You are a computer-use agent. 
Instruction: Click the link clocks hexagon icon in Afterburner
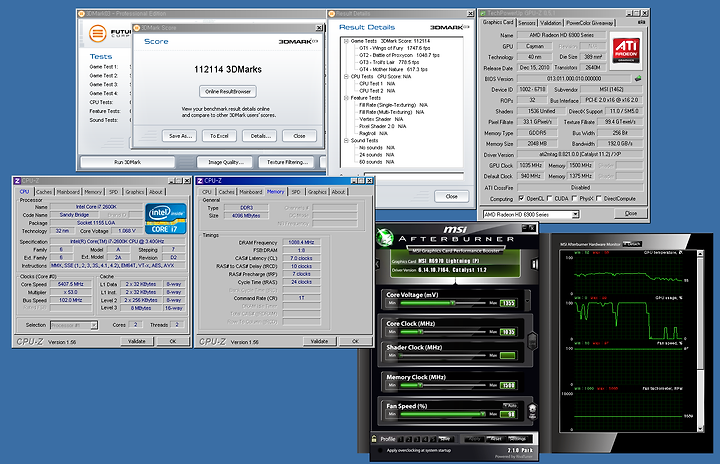click(x=532, y=340)
